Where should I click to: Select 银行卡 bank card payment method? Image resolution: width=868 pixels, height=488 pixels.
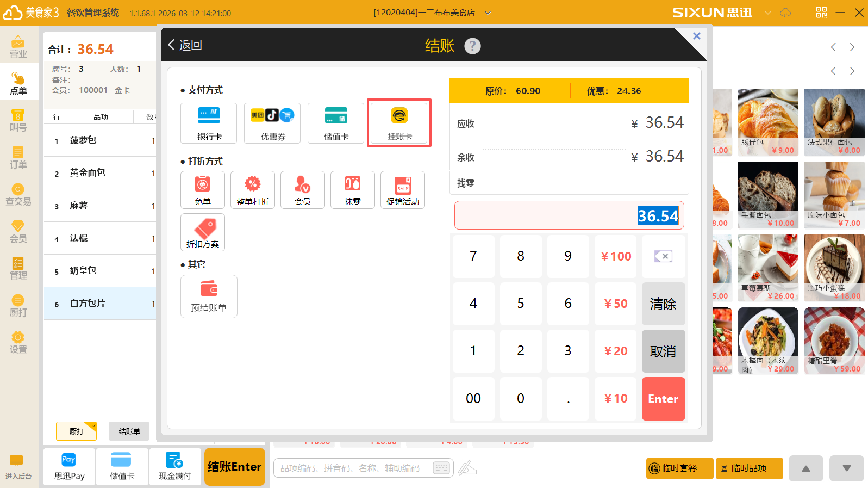[209, 123]
